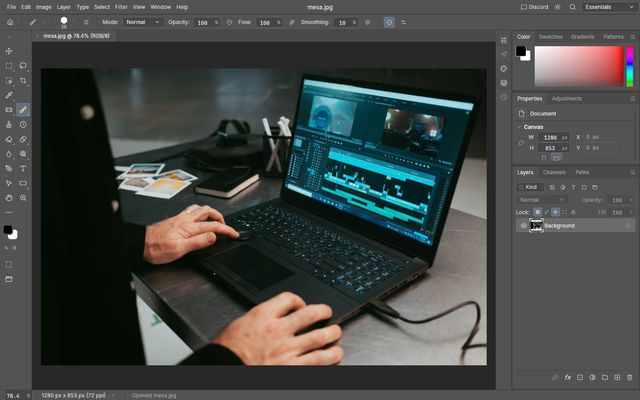This screenshot has height=400, width=640.
Task: Toggle lock transparent pixels
Action: 538,212
